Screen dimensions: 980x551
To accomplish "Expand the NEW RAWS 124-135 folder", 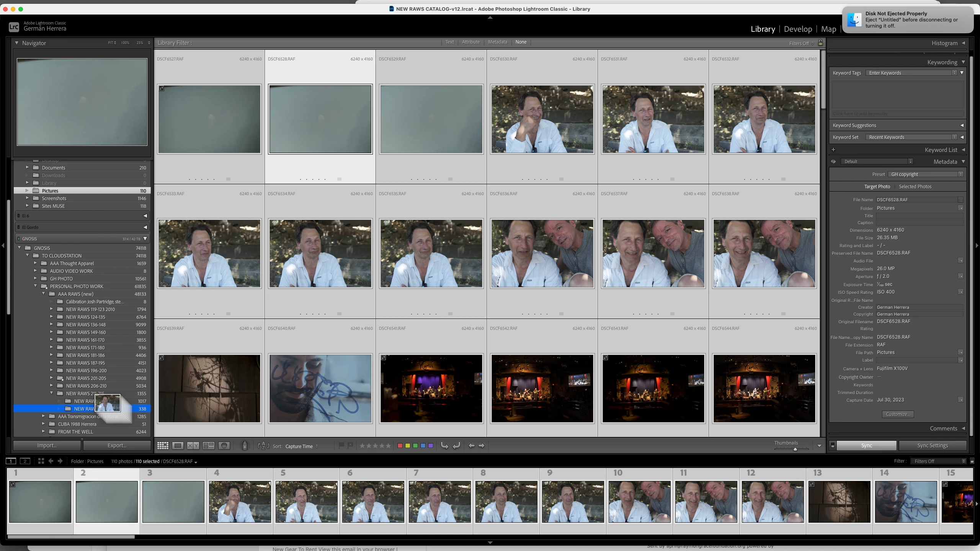I will [51, 317].
